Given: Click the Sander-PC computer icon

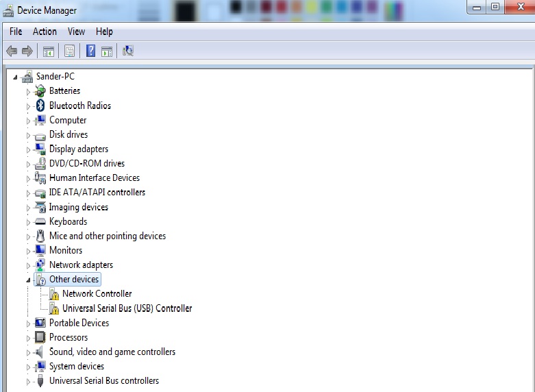Looking at the screenshot, I should (27, 77).
